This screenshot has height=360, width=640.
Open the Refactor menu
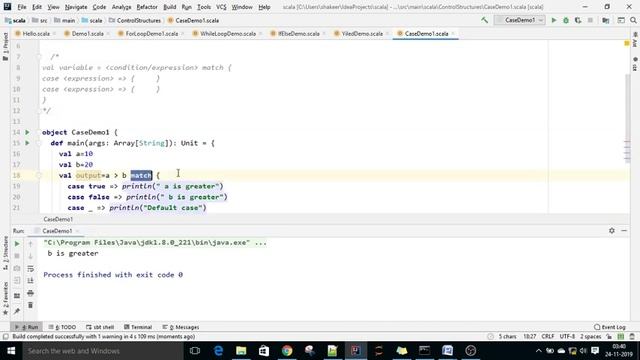pos(147,7)
